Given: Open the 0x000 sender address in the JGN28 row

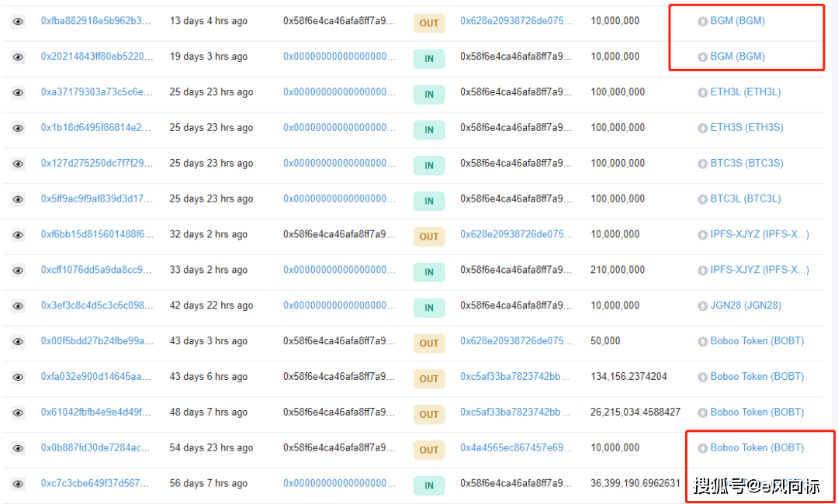Looking at the screenshot, I should pos(339,306).
